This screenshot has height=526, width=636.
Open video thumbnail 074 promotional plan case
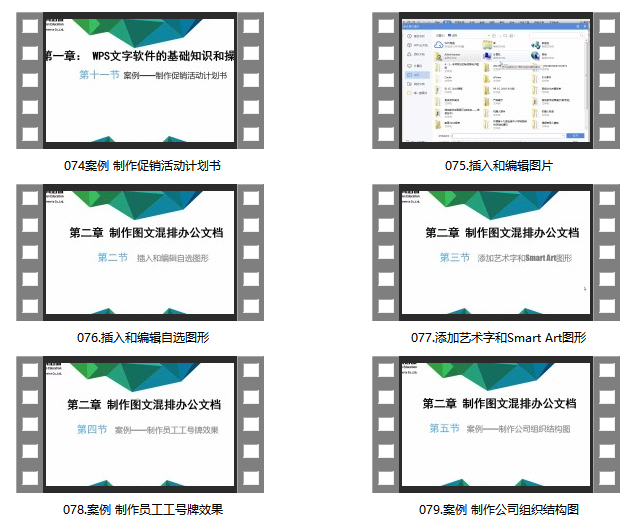(x=140, y=80)
